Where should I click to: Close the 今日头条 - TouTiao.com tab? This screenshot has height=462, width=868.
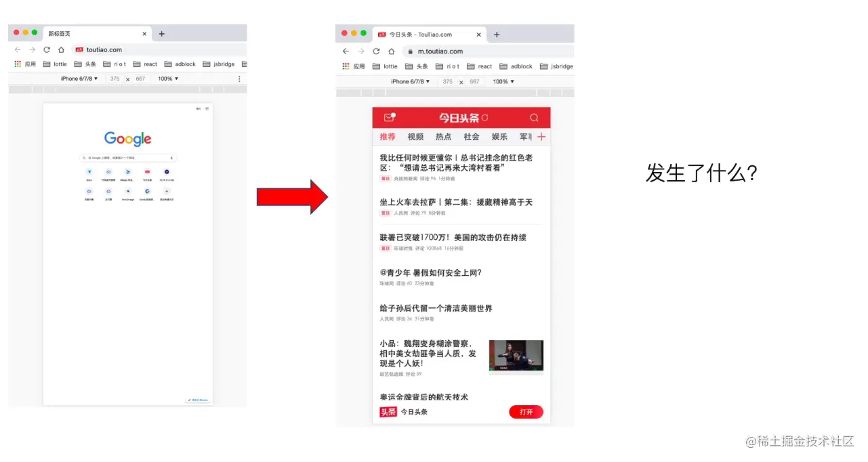pyautogui.click(x=478, y=35)
